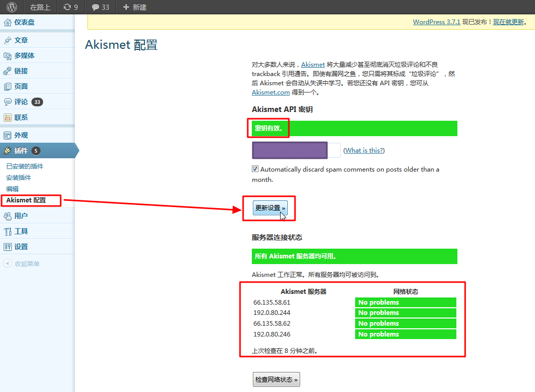This screenshot has width=535, height=392.
Task: Click the 文章 pushpin icon
Action: click(x=7, y=40)
